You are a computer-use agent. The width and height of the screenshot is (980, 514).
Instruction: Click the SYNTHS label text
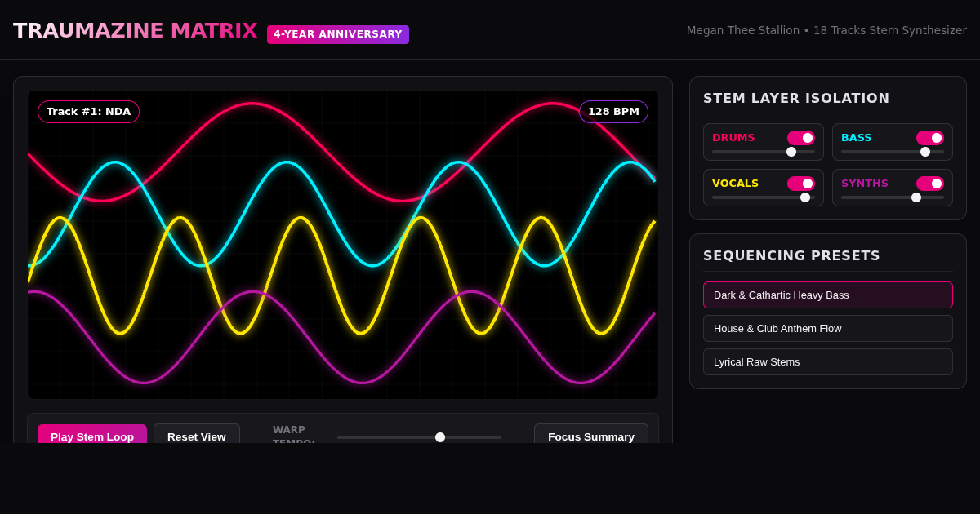click(x=864, y=184)
